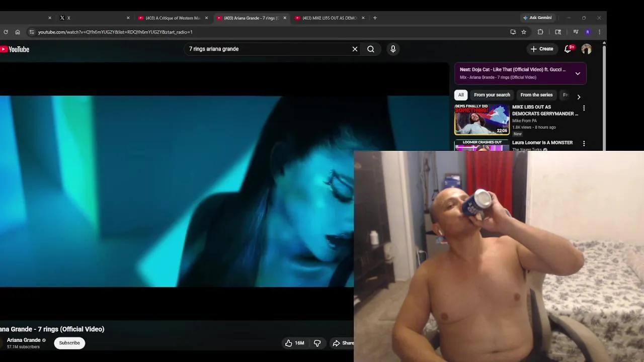
Task: Open the Chrome profile icon
Action: click(x=587, y=32)
